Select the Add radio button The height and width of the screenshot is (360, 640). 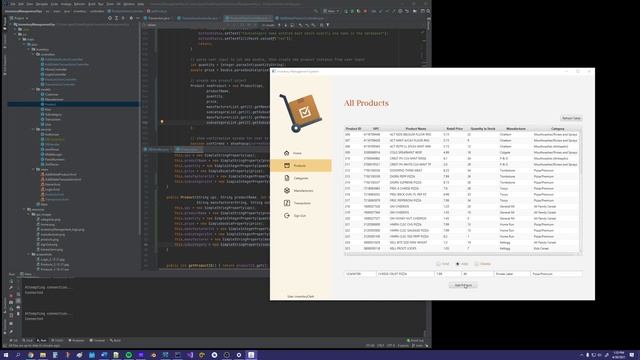tap(462, 264)
